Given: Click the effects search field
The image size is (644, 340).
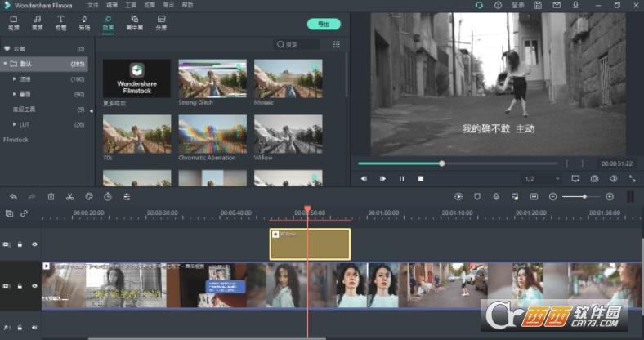Looking at the screenshot, I should 297,44.
